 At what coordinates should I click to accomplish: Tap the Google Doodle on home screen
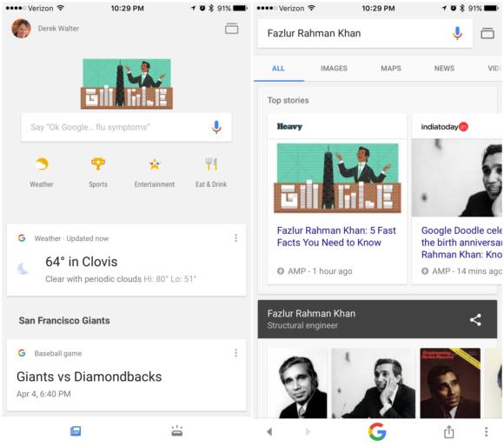pyautogui.click(x=127, y=84)
